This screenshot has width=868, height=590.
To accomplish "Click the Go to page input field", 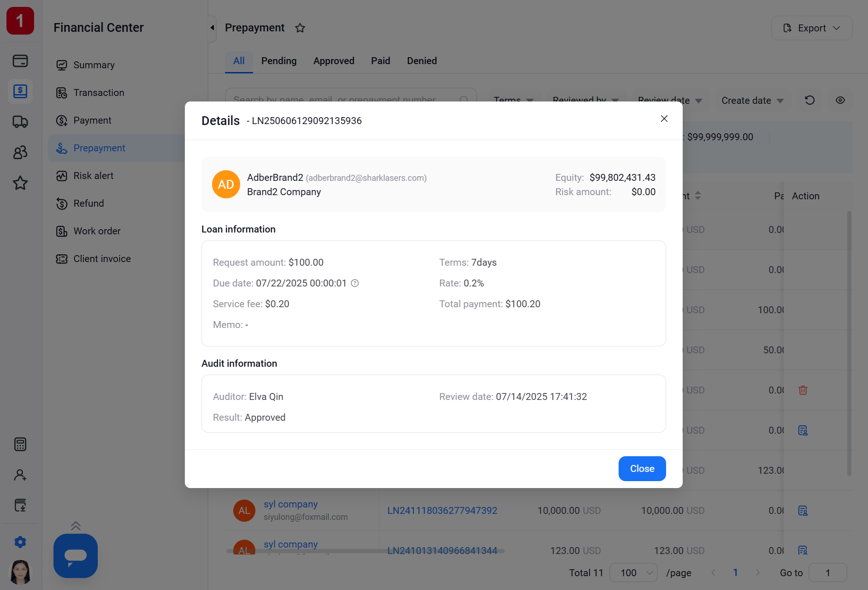I will [x=828, y=573].
